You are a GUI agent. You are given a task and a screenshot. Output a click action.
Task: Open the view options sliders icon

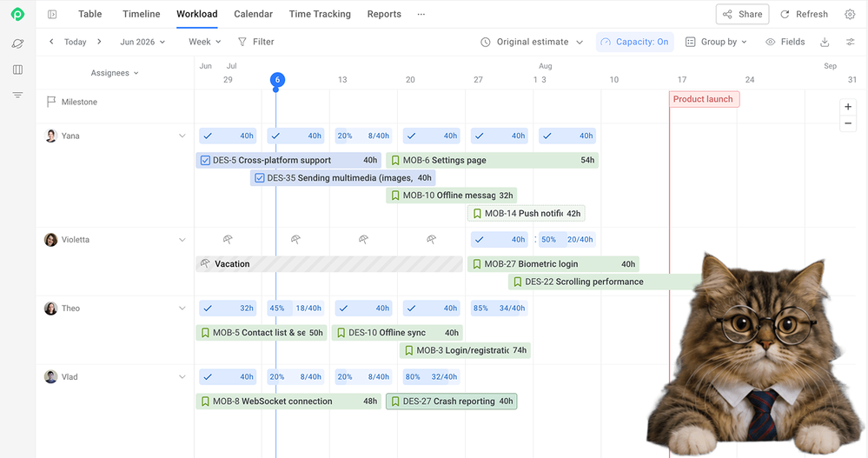851,42
